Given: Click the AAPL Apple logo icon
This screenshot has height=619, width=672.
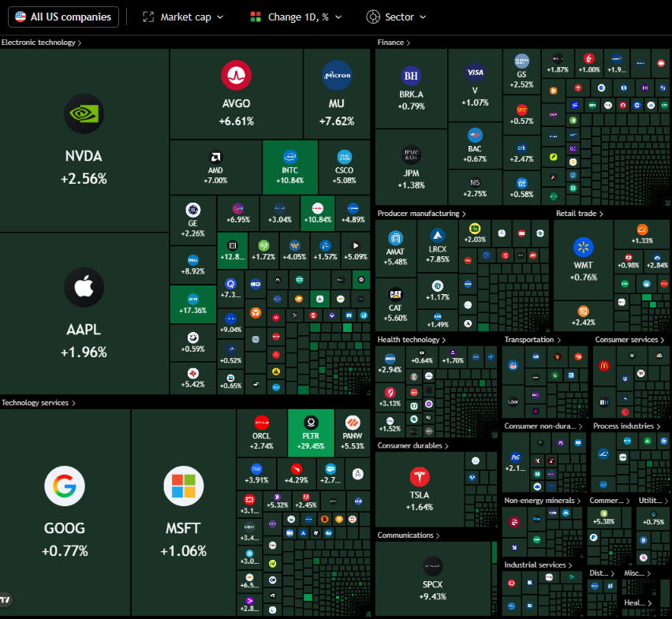Looking at the screenshot, I should (84, 287).
